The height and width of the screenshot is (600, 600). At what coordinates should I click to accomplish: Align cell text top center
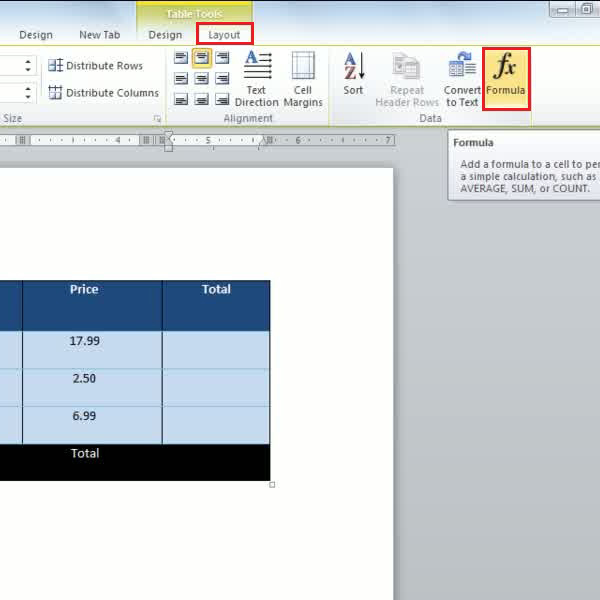pos(202,58)
